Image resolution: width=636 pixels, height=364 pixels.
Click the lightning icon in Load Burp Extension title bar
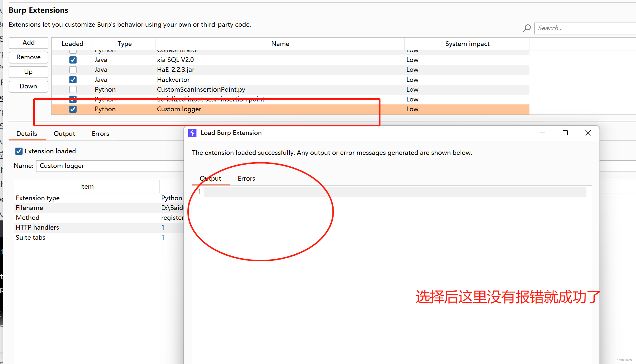click(192, 133)
